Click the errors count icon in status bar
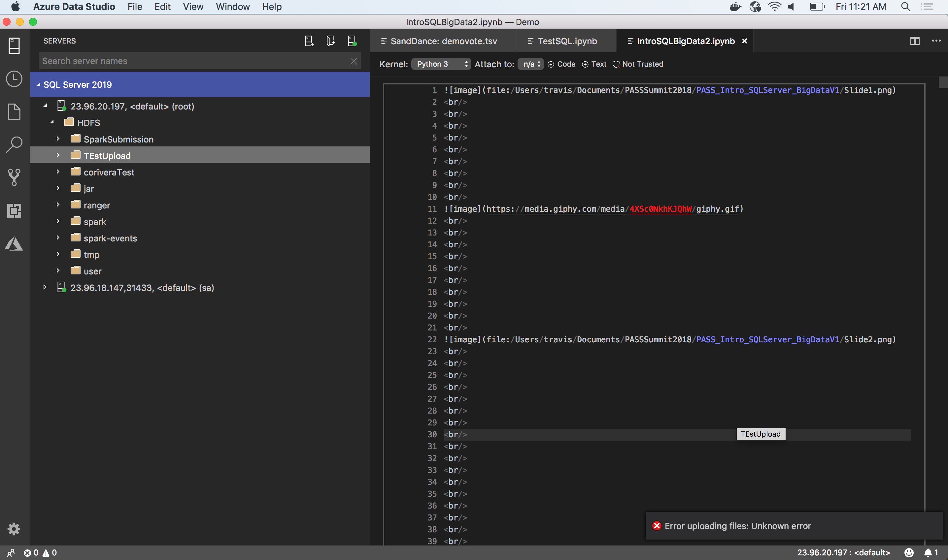Viewport: 948px width, 560px height. [x=31, y=553]
